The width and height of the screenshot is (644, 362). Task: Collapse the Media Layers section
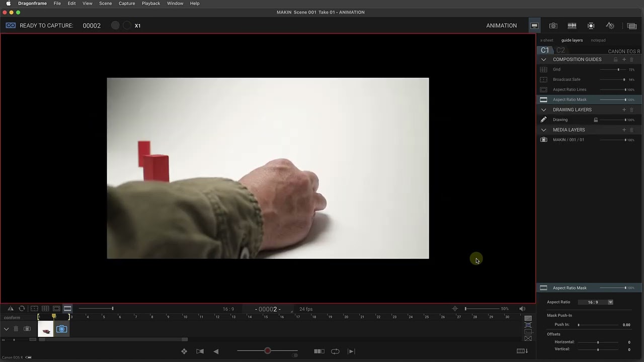(x=543, y=130)
